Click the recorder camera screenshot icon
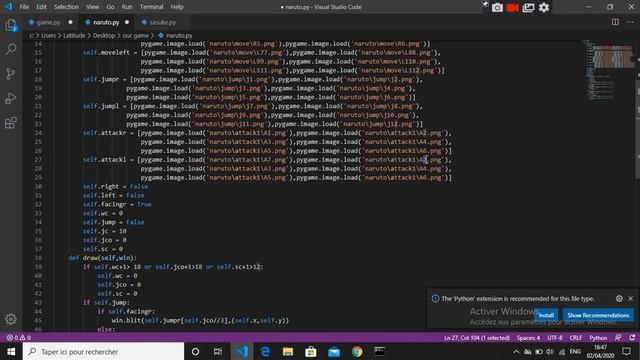 [x=497, y=7]
